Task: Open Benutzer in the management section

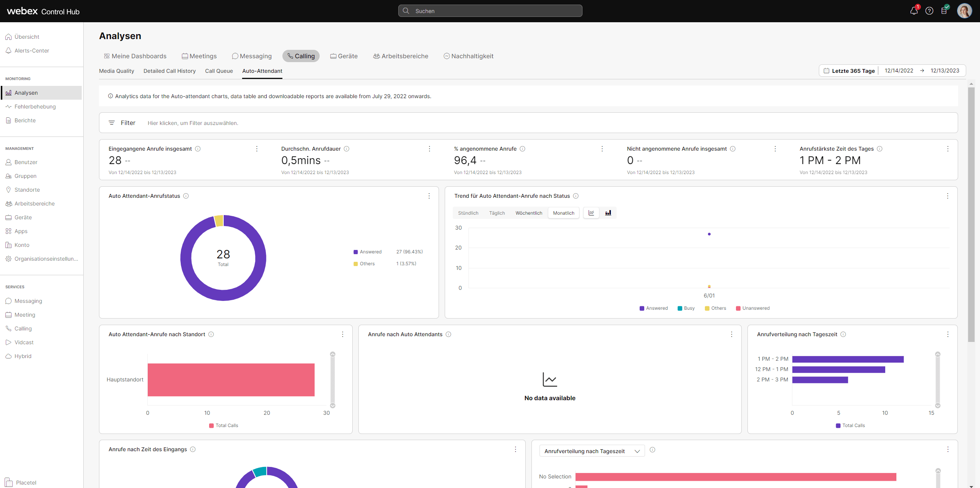Action: point(26,162)
